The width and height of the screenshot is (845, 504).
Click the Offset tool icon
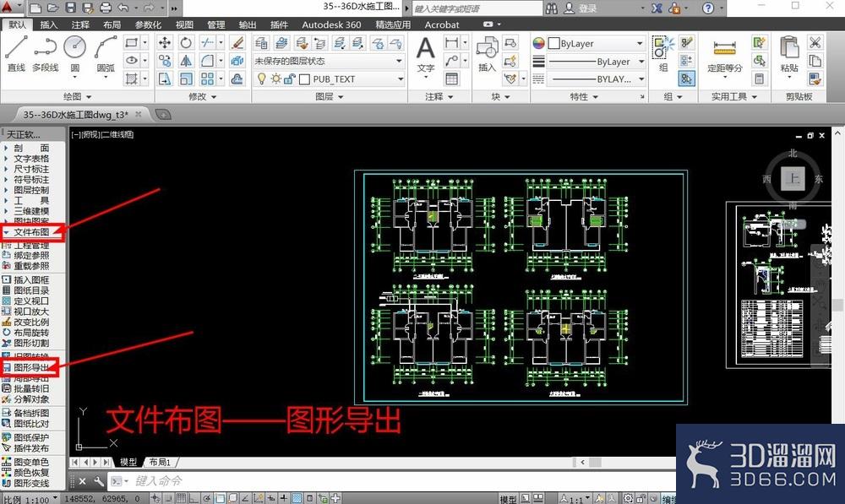click(237, 79)
